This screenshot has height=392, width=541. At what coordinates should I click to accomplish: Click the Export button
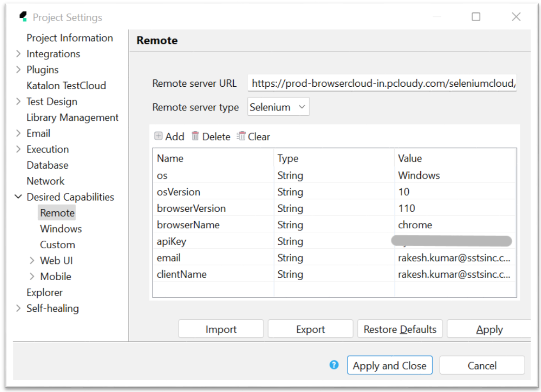pos(310,329)
